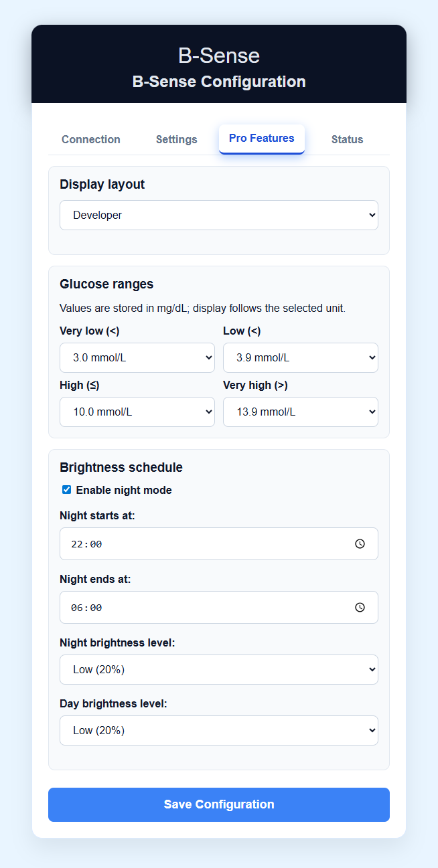This screenshot has width=438, height=868.
Task: Click the night start time field showing 22:00
Action: tap(201, 543)
